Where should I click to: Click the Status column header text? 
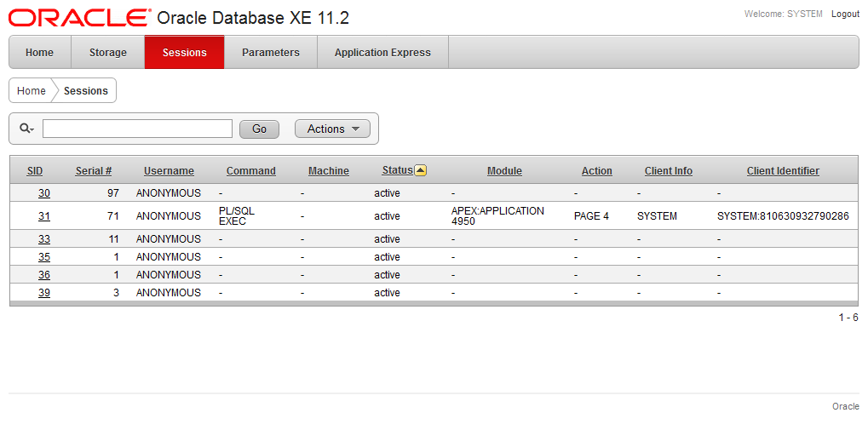pos(397,170)
